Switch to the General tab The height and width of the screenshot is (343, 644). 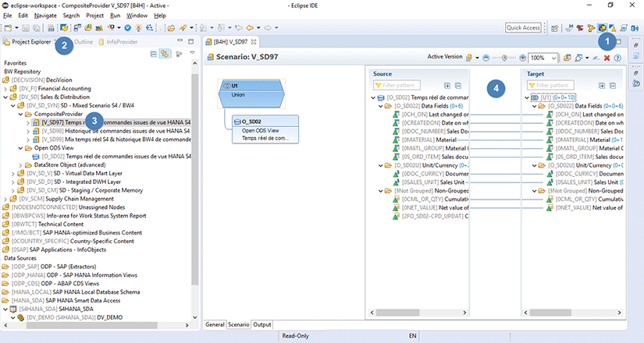tap(215, 324)
